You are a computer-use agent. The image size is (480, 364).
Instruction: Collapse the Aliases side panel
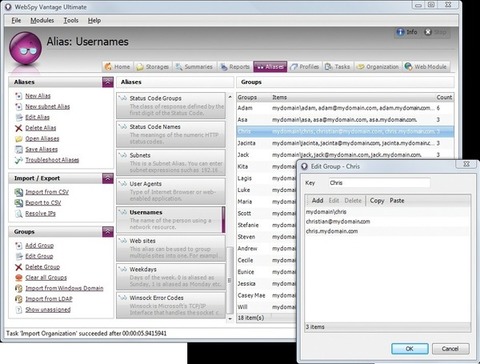click(108, 82)
